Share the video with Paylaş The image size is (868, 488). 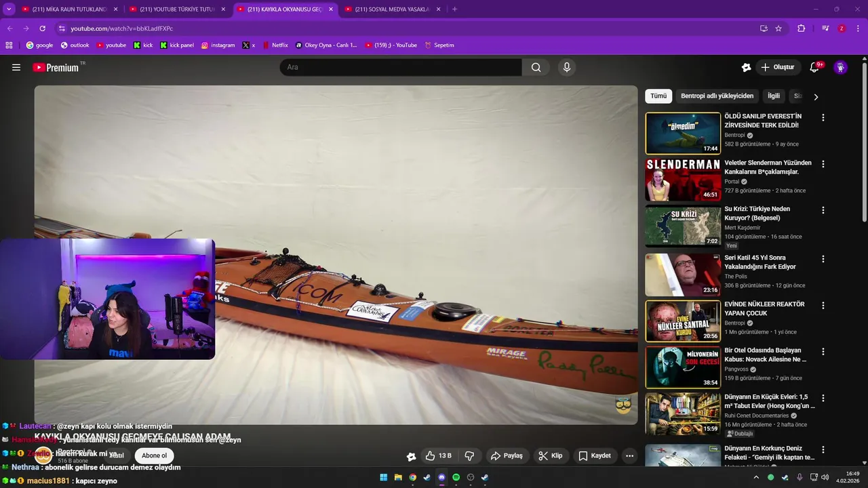507,455
